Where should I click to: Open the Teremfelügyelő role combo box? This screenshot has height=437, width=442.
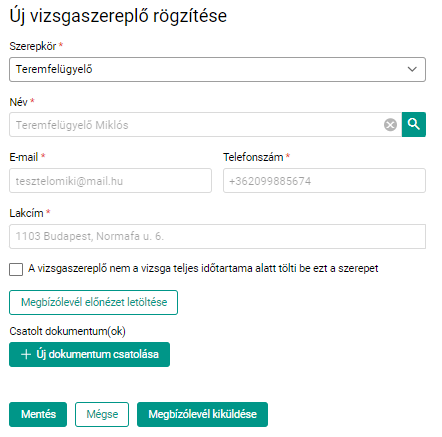pos(217,69)
